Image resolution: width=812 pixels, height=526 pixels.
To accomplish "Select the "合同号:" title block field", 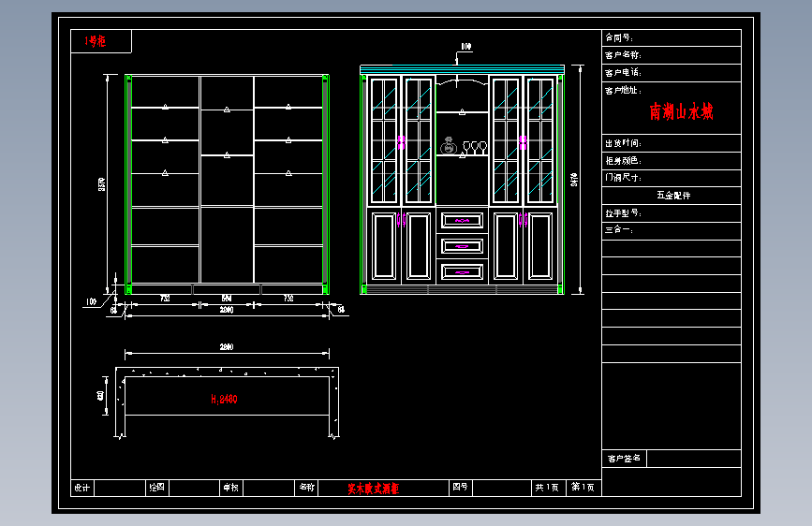I will 672,37.
